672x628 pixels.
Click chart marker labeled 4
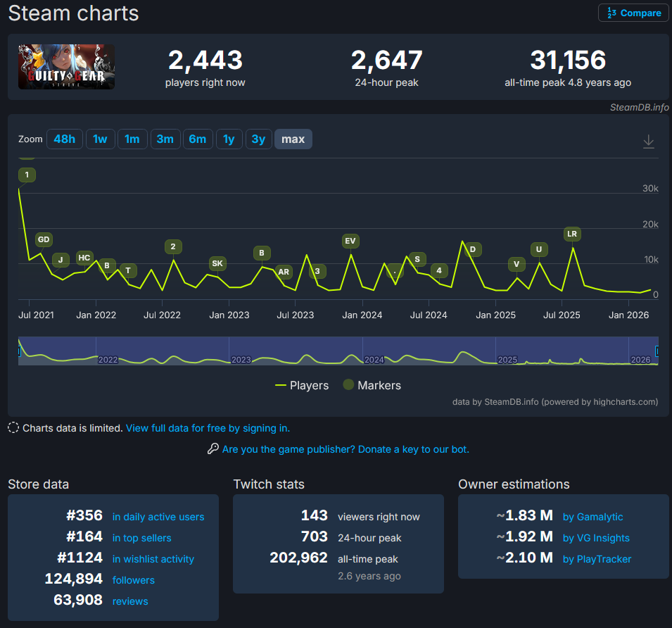click(x=439, y=270)
